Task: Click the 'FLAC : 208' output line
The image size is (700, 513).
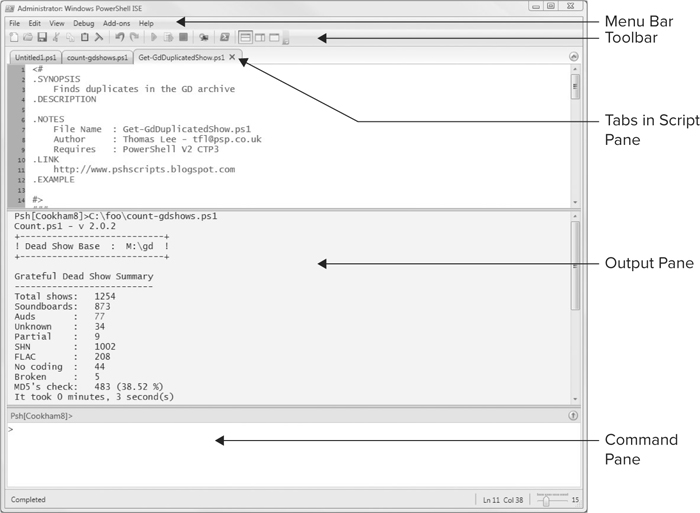Action: click(x=62, y=356)
